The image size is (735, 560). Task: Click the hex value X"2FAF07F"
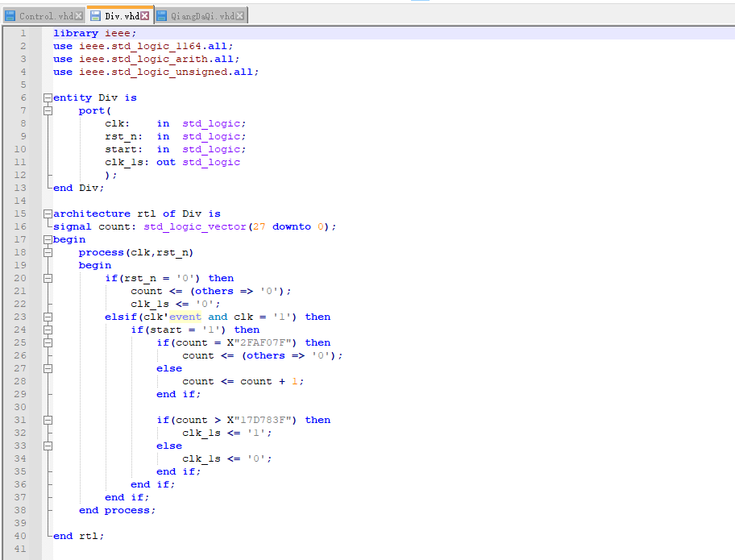(x=260, y=342)
